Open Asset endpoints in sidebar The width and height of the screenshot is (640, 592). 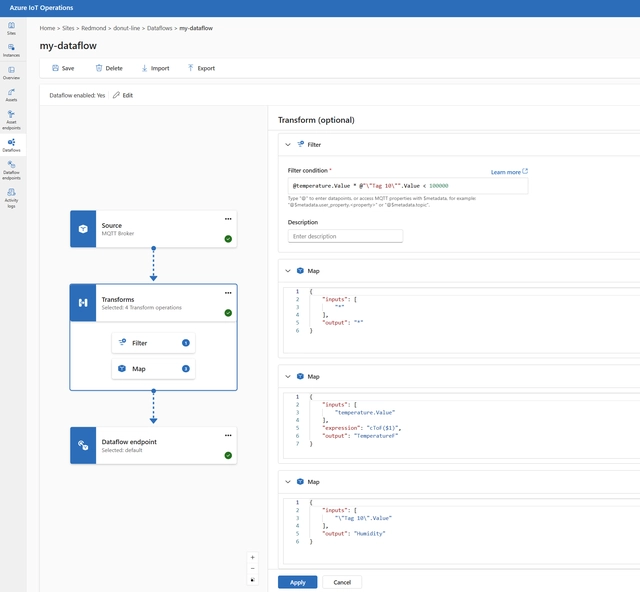point(11,120)
